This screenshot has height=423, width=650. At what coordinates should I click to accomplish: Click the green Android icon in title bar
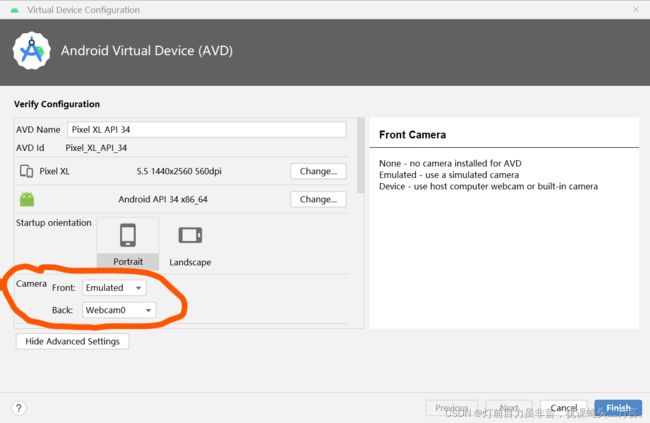point(15,10)
